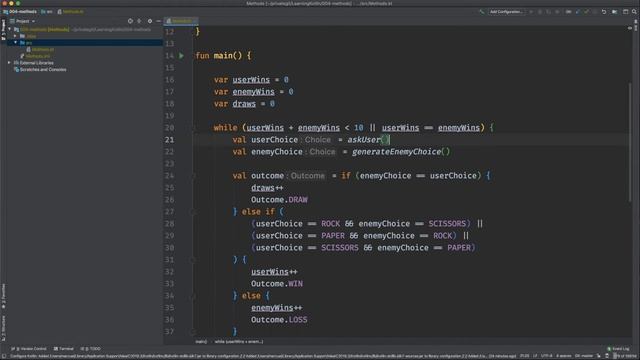Click Outcome.DRAW on line 26
Viewport: 640px width, 360px height.
(x=279, y=200)
